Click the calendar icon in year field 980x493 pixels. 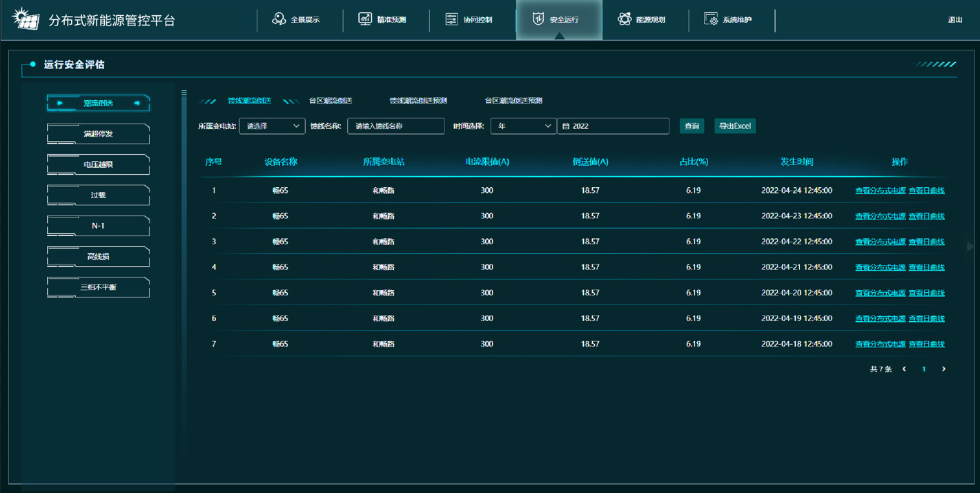[566, 126]
